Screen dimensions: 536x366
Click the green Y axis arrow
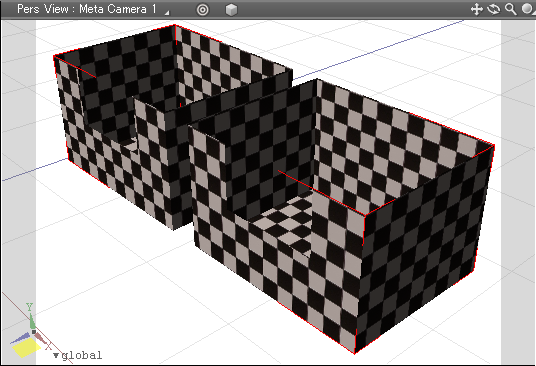point(32,322)
